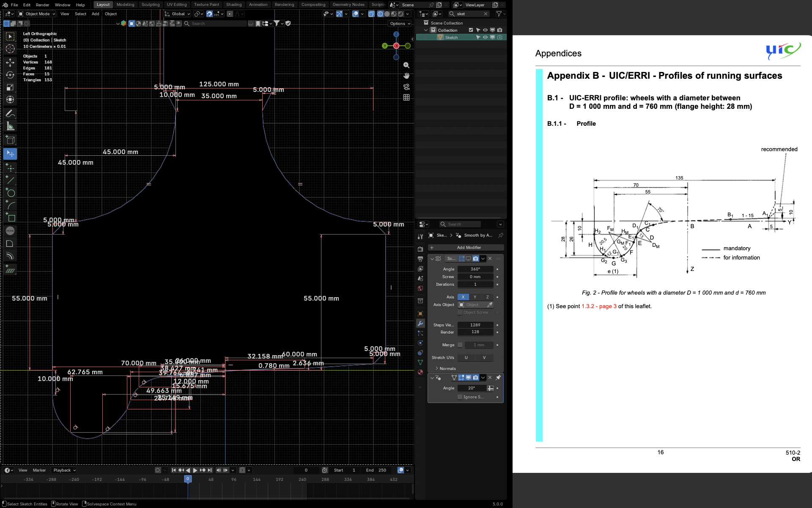
Task: Click the Zoom magnifier gizmo in viewport
Action: coord(406,65)
